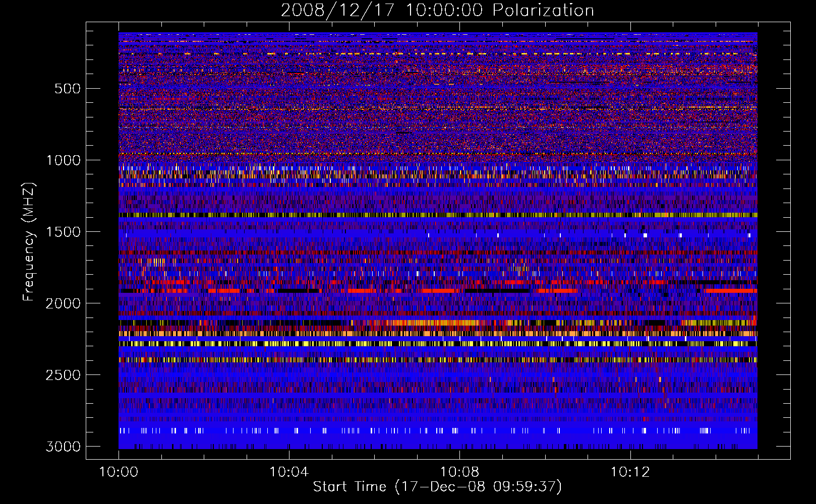
Task: Select the 2500 frequency tick label
Action: (64, 375)
